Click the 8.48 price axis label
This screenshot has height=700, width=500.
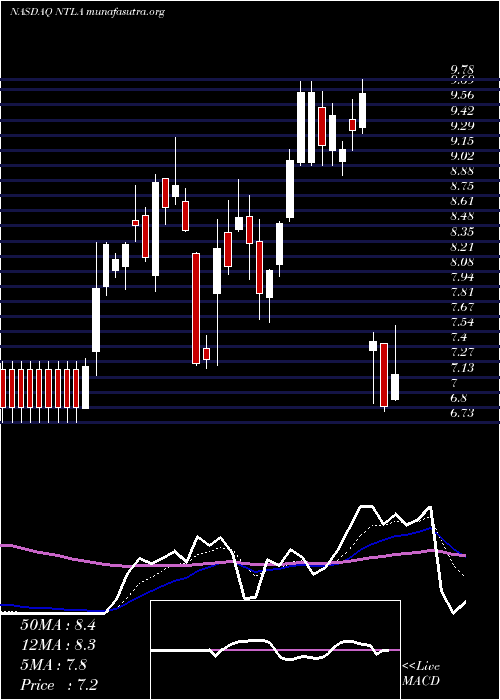[462, 216]
